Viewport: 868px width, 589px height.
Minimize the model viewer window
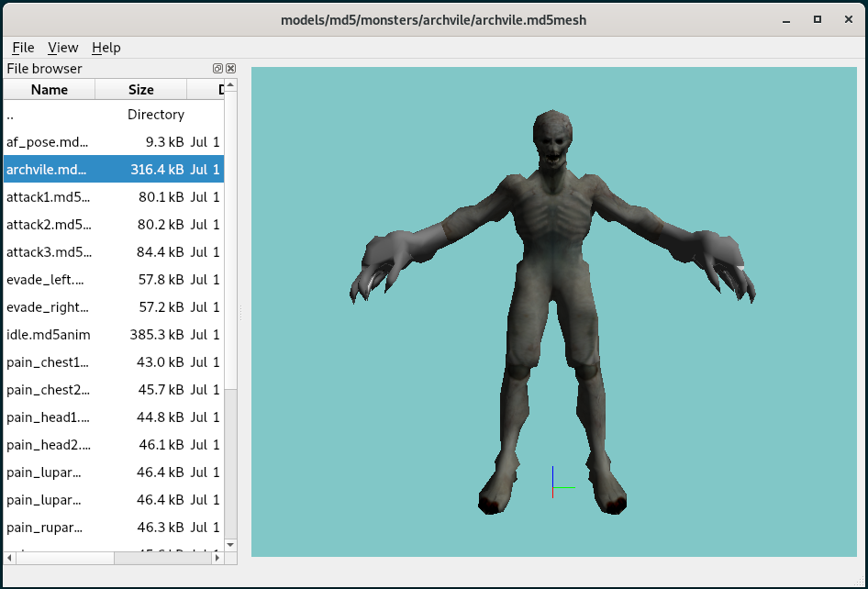786,20
